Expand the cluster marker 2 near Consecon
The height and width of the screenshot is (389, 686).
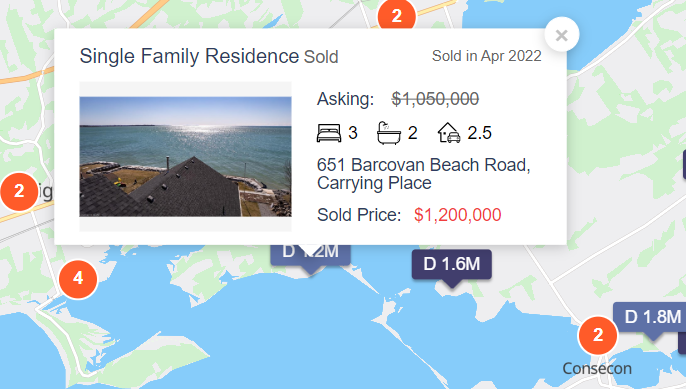[598, 336]
